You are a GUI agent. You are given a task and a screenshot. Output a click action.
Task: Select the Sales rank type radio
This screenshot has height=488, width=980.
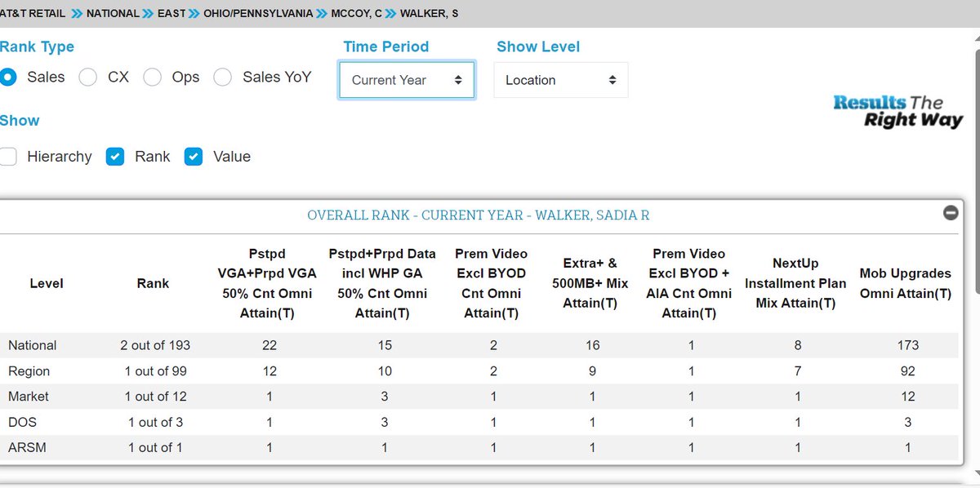(8, 78)
